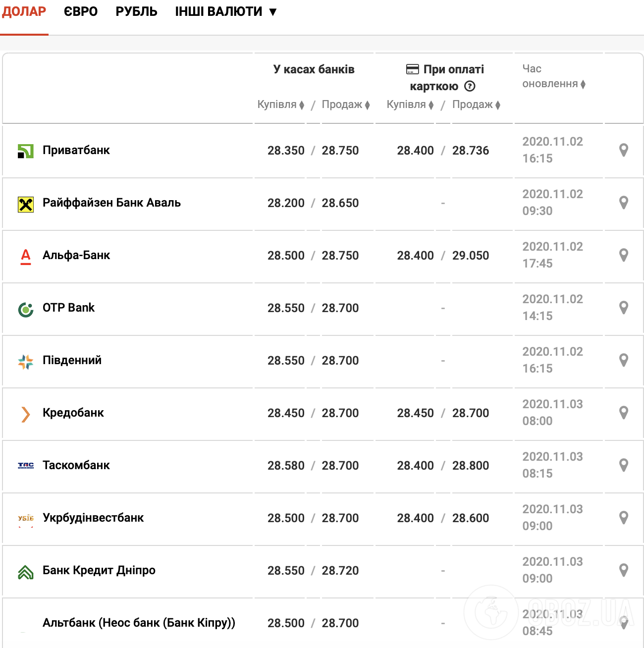The image size is (644, 648).
Task: Sort by cash desk Продаж column
Action: pos(346,105)
